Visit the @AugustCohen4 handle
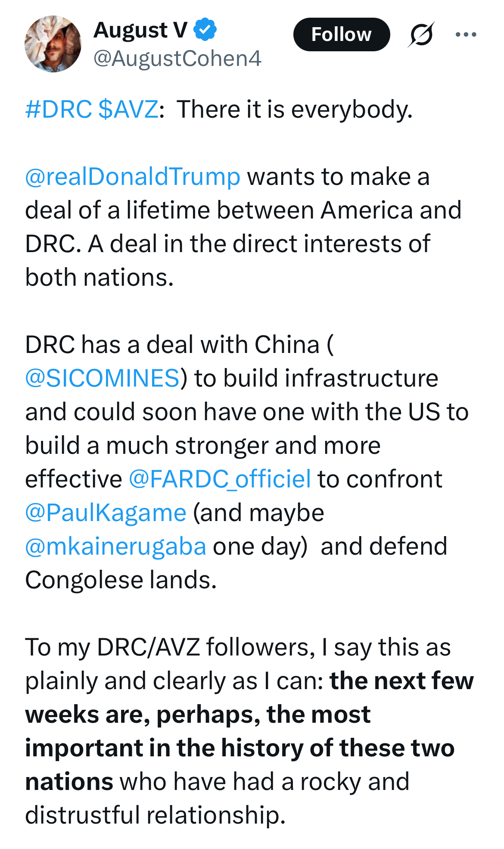Screen dimensions: 504x849 coord(177,58)
